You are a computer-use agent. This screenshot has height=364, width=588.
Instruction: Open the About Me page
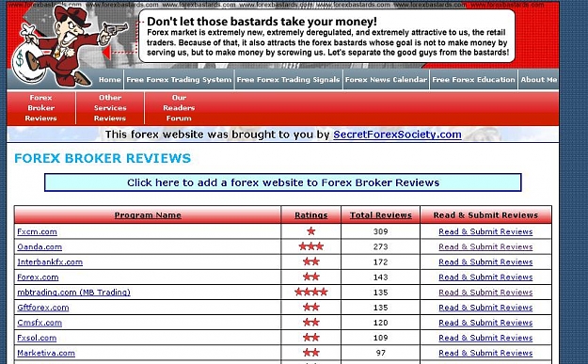[x=538, y=79]
